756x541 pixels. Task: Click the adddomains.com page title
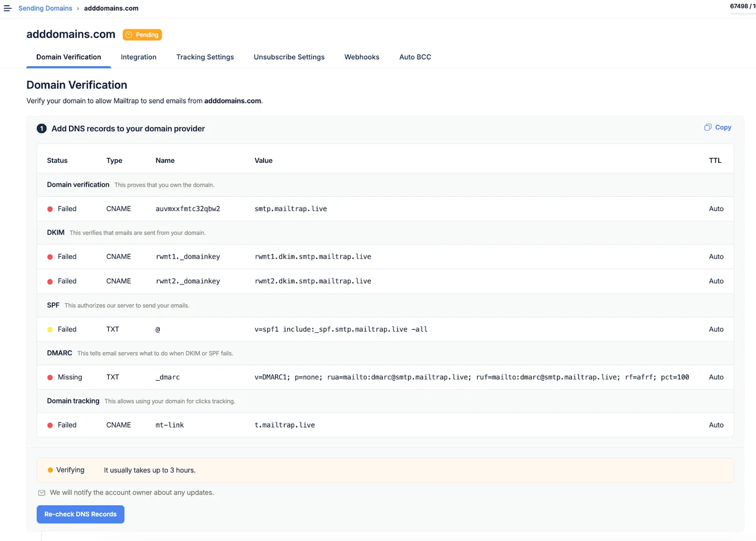coord(71,34)
